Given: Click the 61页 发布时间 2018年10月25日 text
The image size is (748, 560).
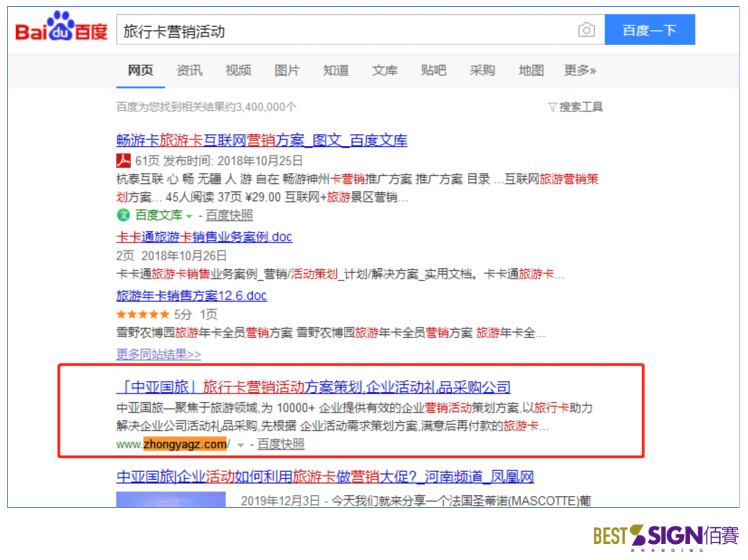Looking at the screenshot, I should point(219,161).
